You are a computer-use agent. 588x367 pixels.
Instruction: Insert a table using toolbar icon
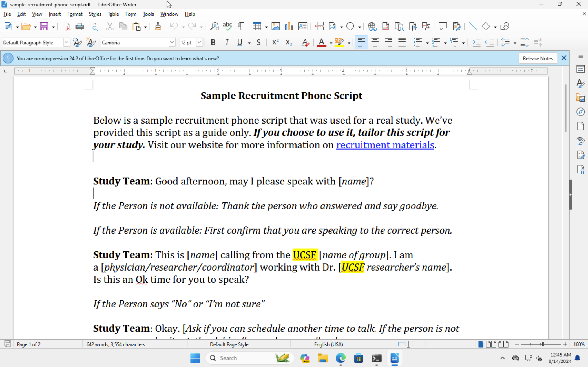click(x=257, y=27)
